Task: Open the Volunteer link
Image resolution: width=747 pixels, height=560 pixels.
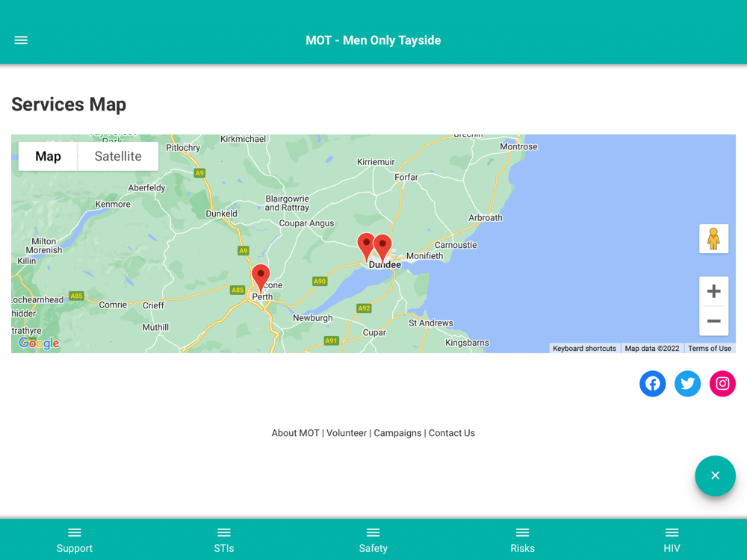Action: (347, 433)
